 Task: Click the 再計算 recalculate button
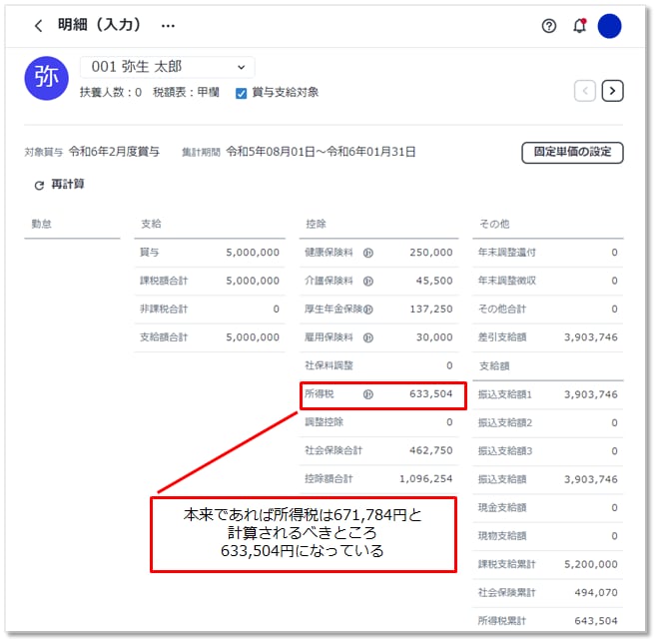(x=59, y=185)
